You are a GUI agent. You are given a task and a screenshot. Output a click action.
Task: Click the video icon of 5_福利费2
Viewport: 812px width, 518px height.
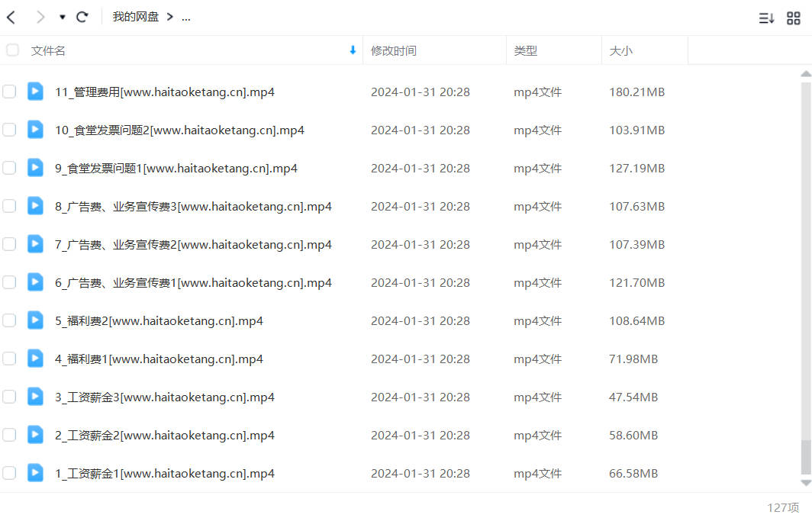click(x=35, y=320)
